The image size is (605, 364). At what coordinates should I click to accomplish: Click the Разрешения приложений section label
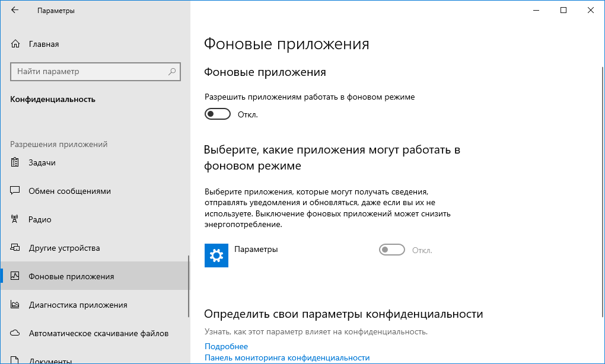tap(59, 144)
